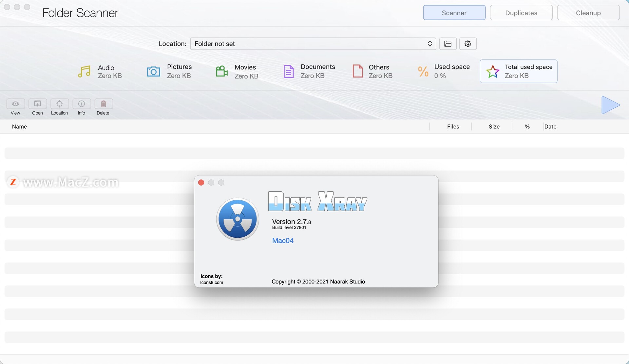Open the folder chooser icon button

pyautogui.click(x=448, y=44)
